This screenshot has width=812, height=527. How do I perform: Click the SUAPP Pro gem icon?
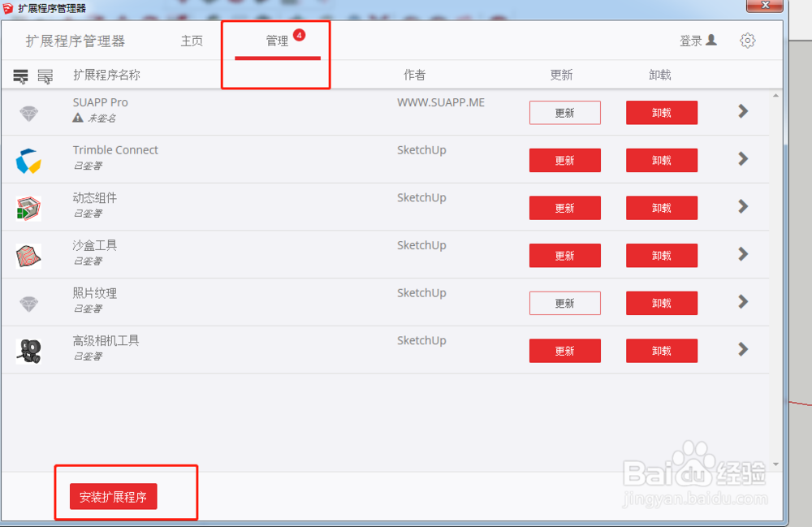pos(29,114)
